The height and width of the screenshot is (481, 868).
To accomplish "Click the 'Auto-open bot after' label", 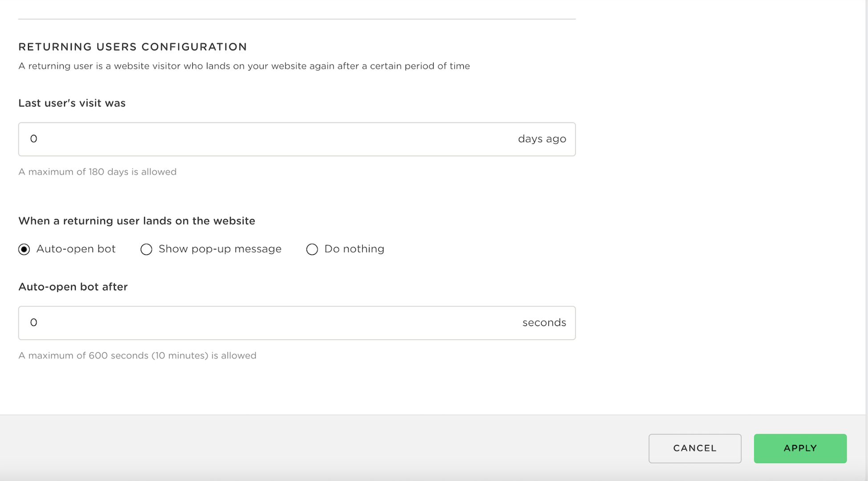I will (x=73, y=287).
